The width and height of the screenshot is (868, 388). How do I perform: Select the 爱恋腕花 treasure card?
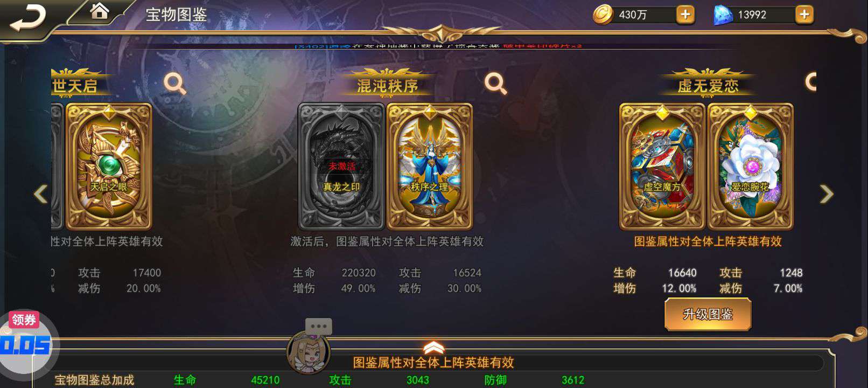[x=750, y=167]
